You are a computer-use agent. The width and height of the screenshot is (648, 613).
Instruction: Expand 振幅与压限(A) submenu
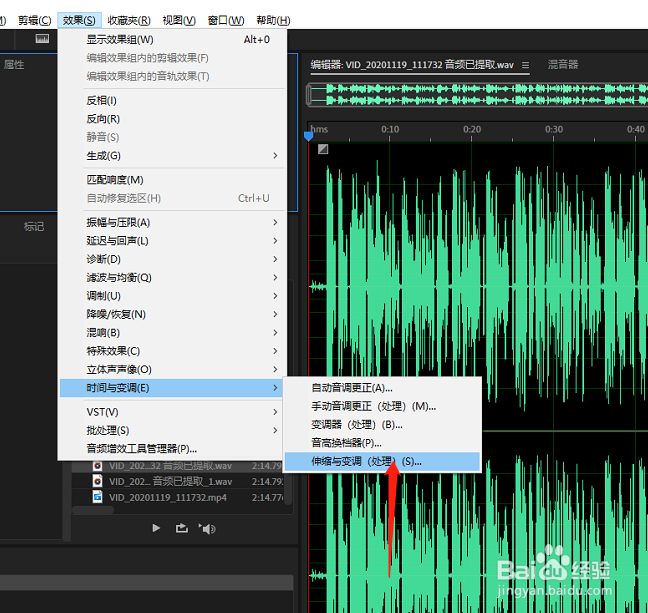172,222
